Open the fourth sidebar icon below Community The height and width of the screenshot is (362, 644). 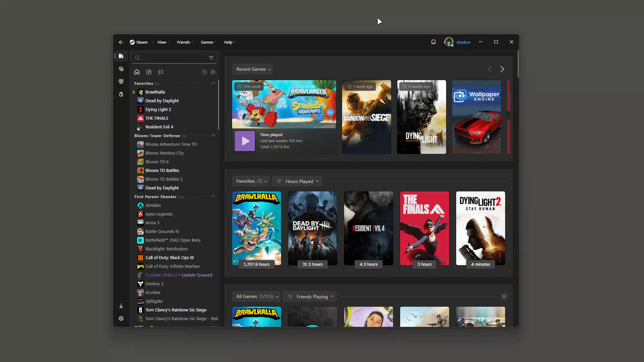click(x=121, y=94)
